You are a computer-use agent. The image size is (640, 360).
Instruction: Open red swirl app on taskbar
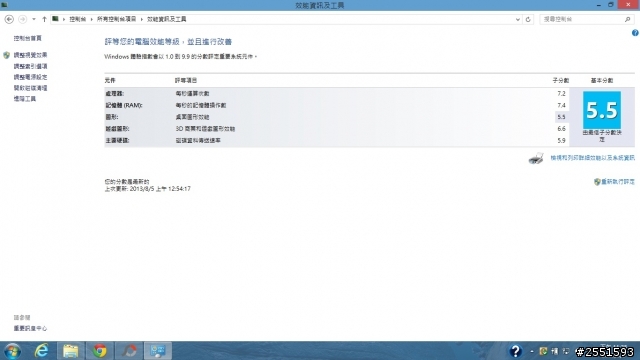point(129,351)
